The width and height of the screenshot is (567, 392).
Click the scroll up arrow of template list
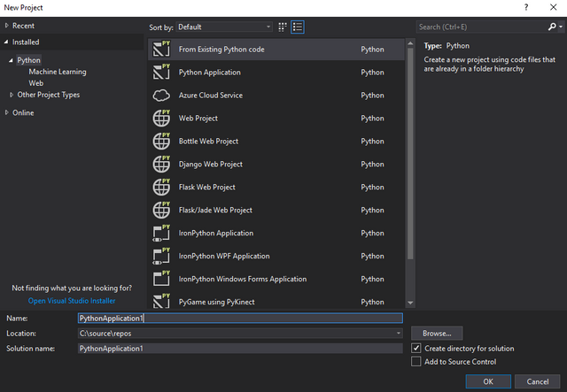(x=410, y=43)
